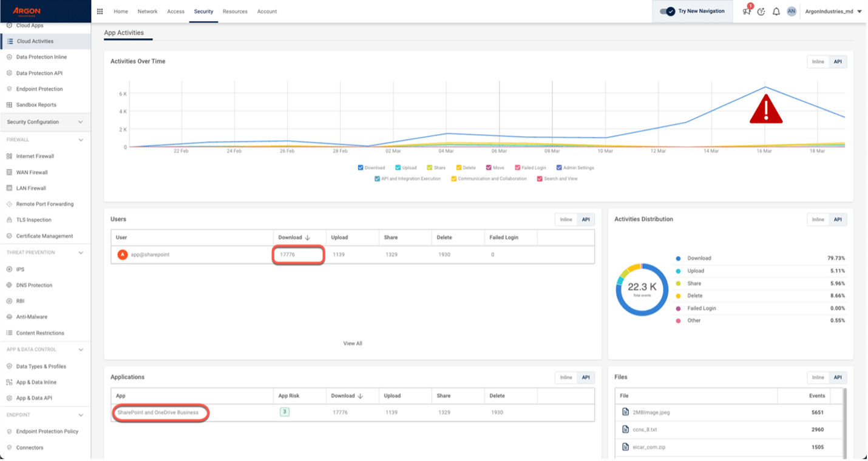Uncheck Admin Settings legend checkbox
The image size is (868, 461).
click(x=559, y=168)
